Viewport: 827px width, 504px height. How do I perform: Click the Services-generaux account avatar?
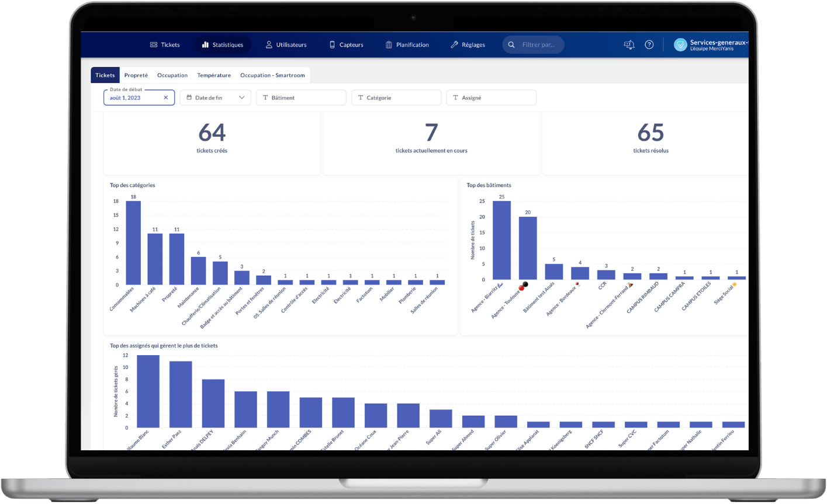pos(680,45)
